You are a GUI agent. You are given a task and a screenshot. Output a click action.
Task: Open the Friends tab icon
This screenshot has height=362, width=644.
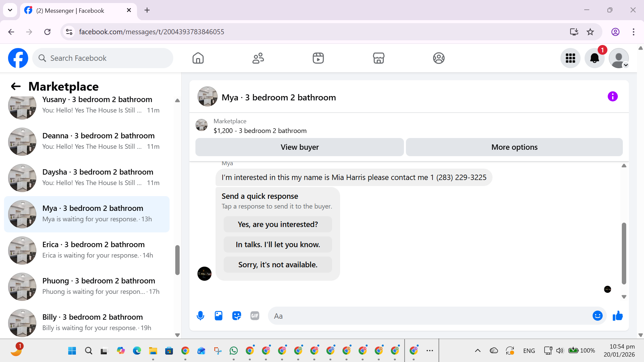click(258, 58)
